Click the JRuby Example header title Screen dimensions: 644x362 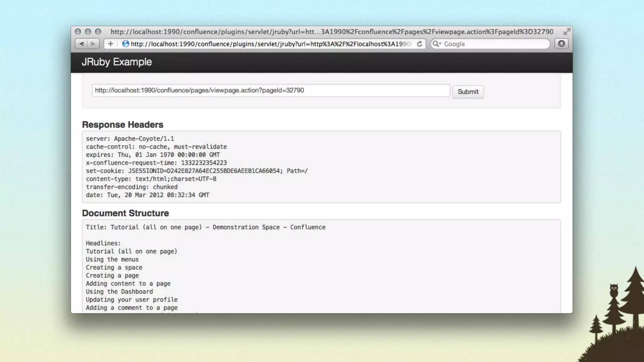(x=117, y=62)
